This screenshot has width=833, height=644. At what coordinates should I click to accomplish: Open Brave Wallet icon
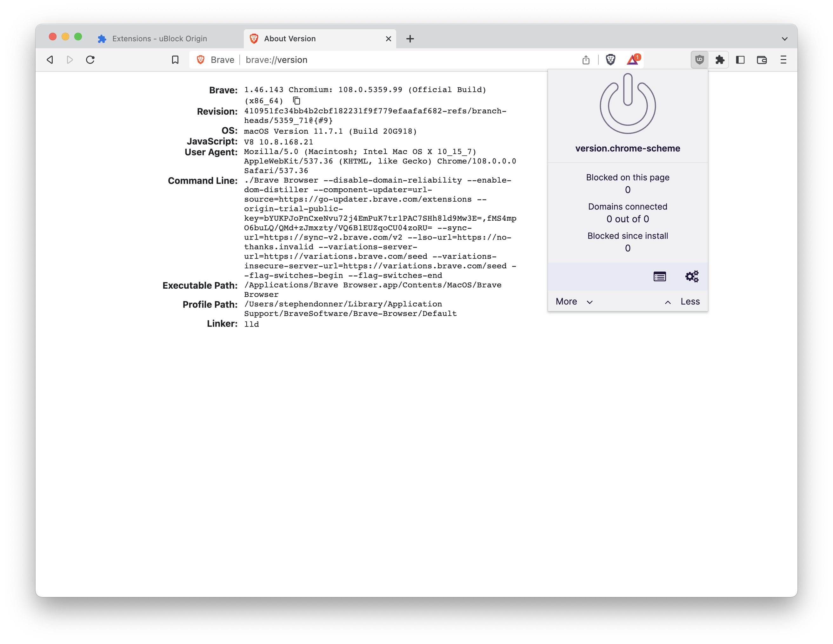[761, 59]
